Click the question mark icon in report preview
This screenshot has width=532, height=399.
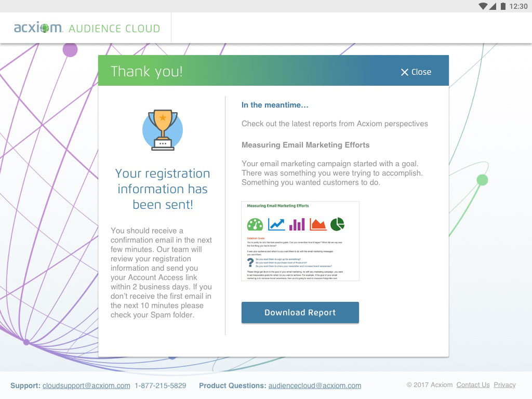[x=250, y=263]
